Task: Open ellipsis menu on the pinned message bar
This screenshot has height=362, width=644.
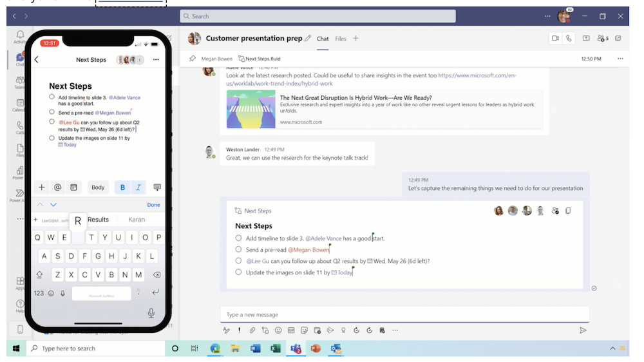Action: tap(621, 59)
